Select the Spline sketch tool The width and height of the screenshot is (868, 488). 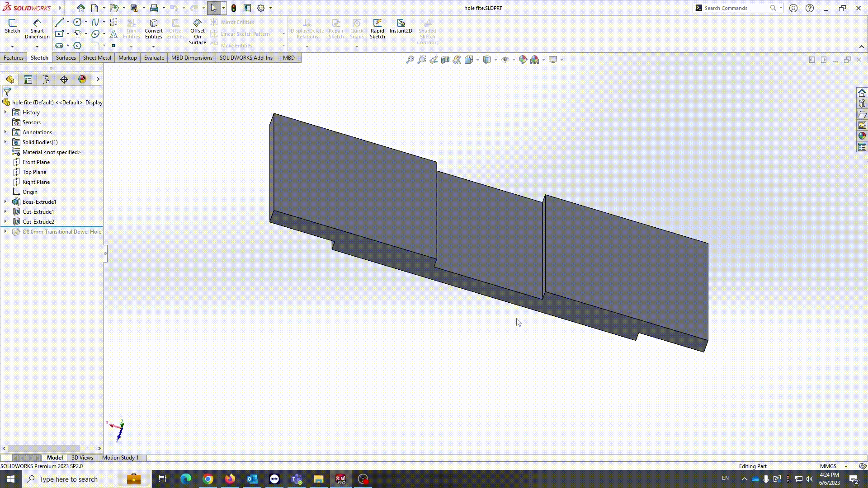coord(95,22)
